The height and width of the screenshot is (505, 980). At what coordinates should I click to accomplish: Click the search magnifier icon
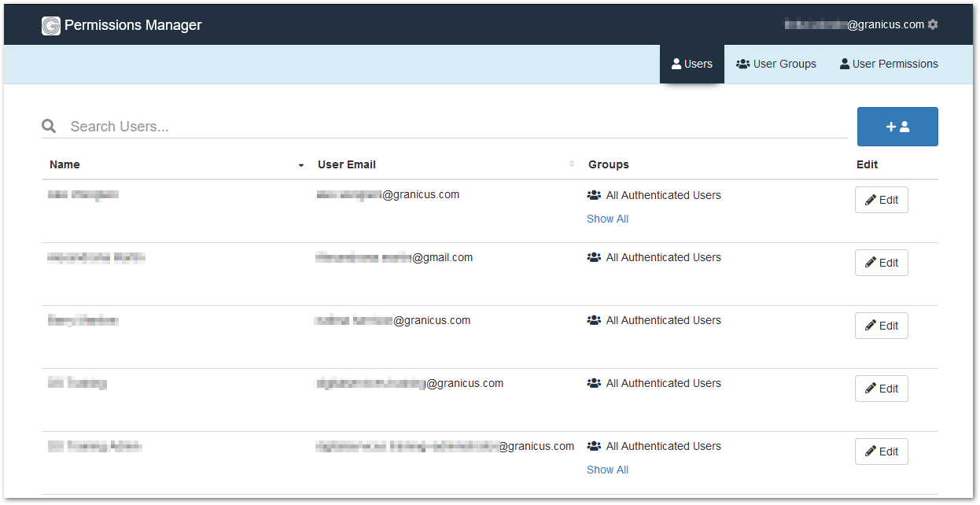(49, 126)
